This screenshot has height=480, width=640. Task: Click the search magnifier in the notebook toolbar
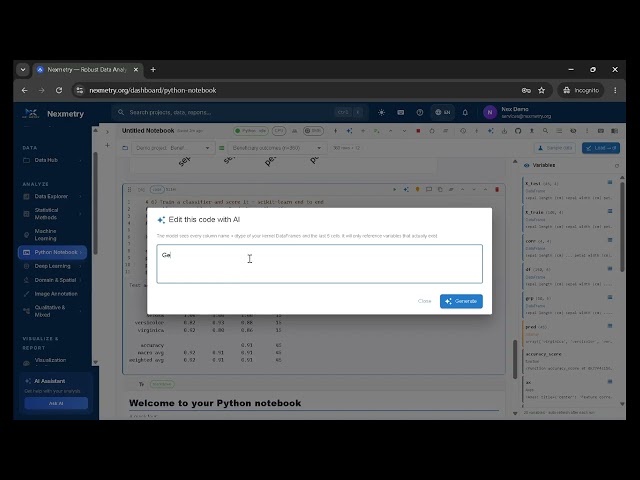tap(545, 131)
